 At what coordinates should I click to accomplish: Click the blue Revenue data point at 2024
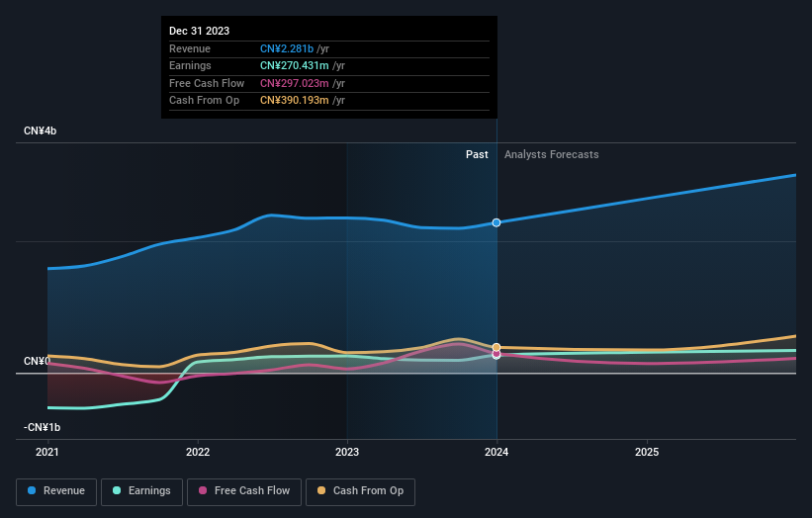[496, 222]
